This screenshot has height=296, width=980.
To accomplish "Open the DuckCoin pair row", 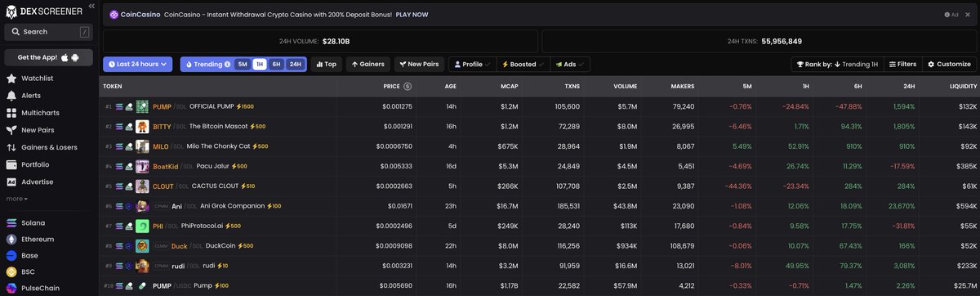I will (539, 246).
